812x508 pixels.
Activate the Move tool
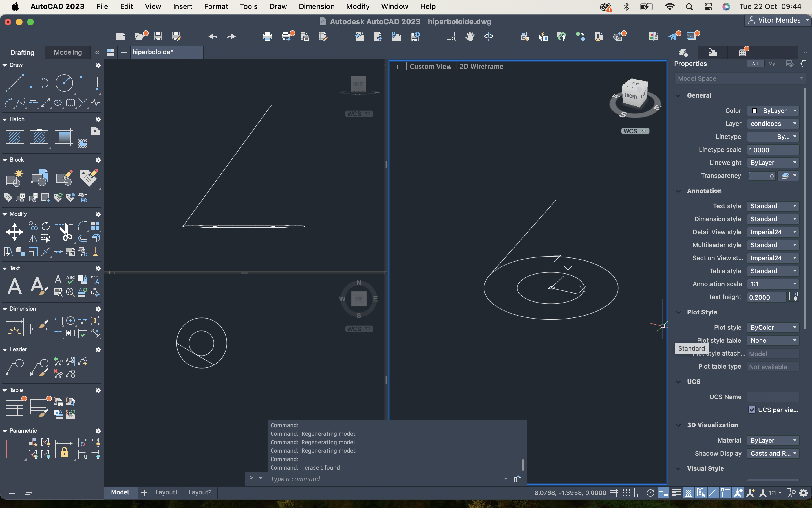click(x=14, y=232)
